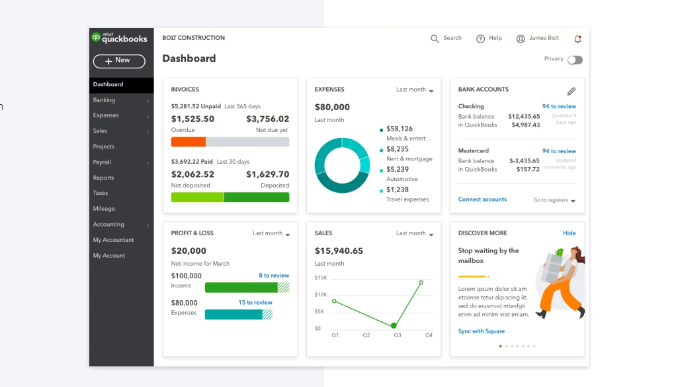Select the last carousel dot in Discover More

pos(534,346)
